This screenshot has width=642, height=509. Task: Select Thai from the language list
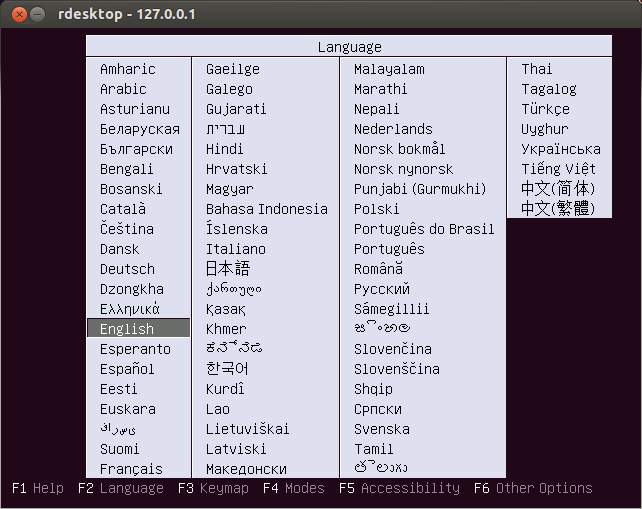pyautogui.click(x=536, y=69)
